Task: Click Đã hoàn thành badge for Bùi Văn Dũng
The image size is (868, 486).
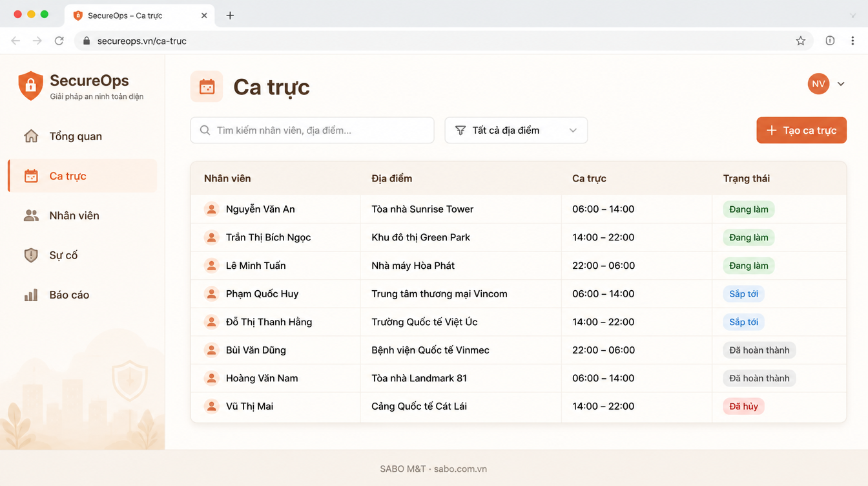Action: point(759,350)
